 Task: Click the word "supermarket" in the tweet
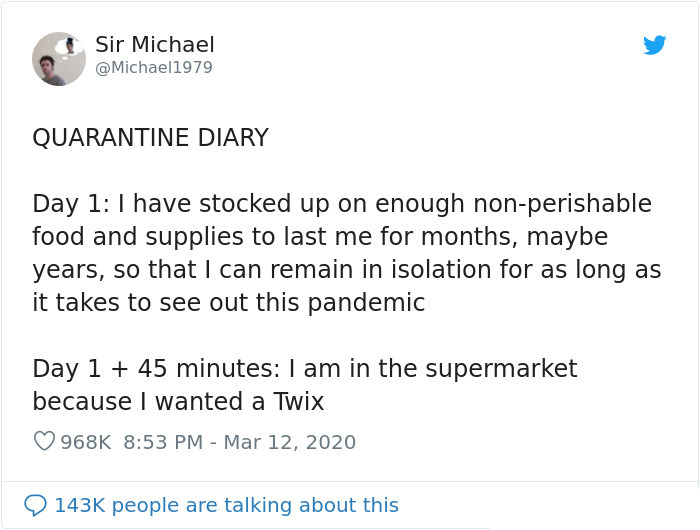pyautogui.click(x=502, y=368)
